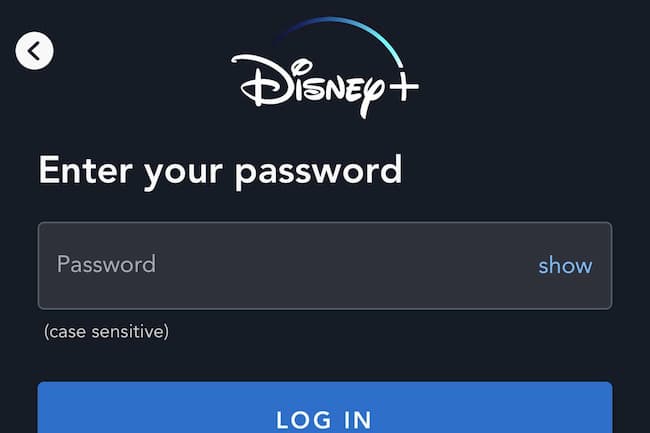
Task: Return to the previous screen via the back circle
Action: click(x=34, y=51)
